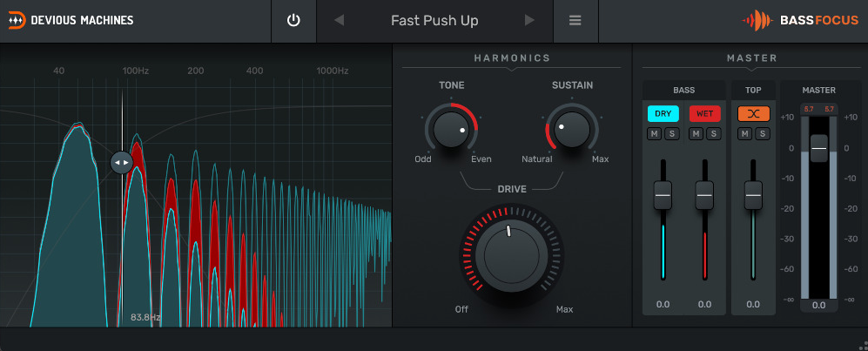Click the Tone knob
The height and width of the screenshot is (351, 868).
pos(451,129)
